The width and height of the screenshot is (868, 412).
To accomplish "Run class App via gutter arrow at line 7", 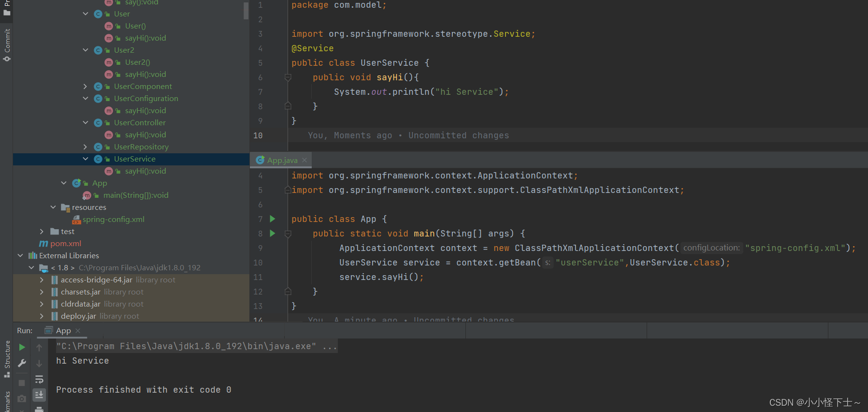I will tap(273, 219).
